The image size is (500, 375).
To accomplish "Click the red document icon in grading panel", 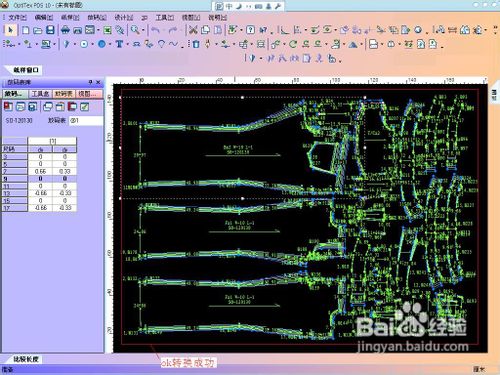I will coord(8,107).
